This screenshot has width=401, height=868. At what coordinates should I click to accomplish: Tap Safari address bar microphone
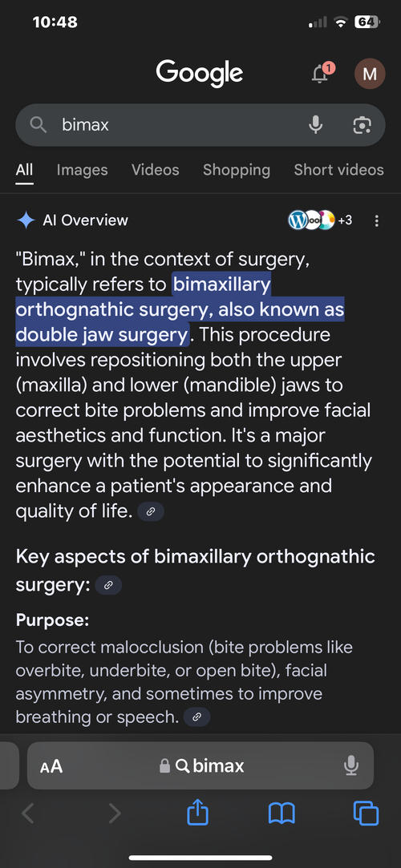tap(350, 766)
